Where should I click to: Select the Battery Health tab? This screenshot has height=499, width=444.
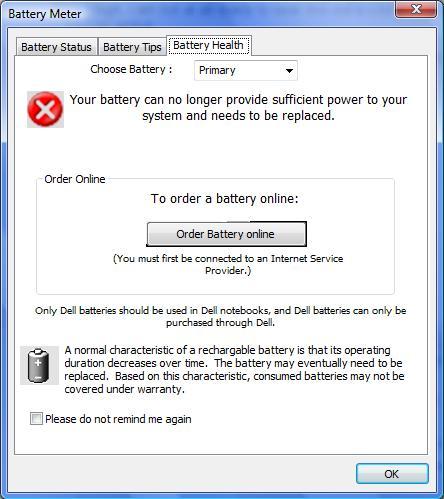pos(209,45)
